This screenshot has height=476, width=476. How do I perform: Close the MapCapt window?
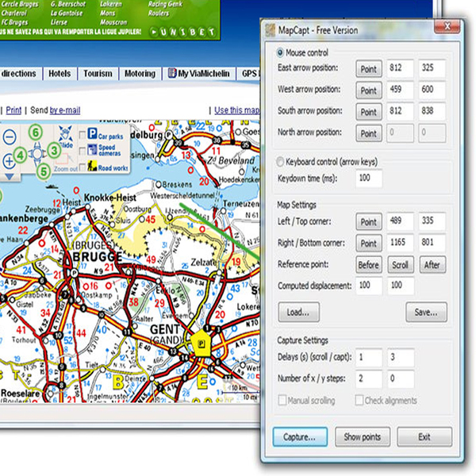(447, 27)
